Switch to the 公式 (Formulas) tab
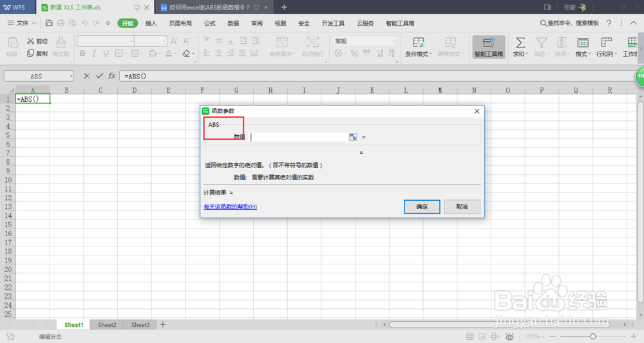The image size is (644, 343). [209, 23]
